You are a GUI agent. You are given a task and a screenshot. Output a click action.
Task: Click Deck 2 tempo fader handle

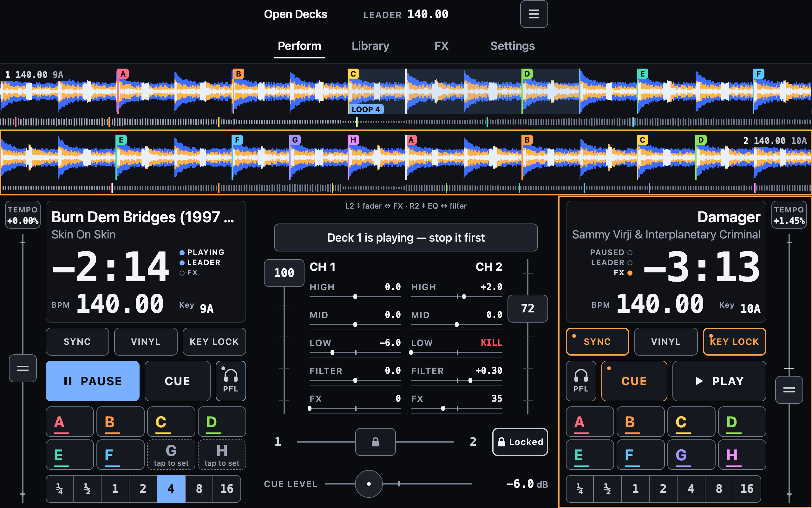[789, 390]
